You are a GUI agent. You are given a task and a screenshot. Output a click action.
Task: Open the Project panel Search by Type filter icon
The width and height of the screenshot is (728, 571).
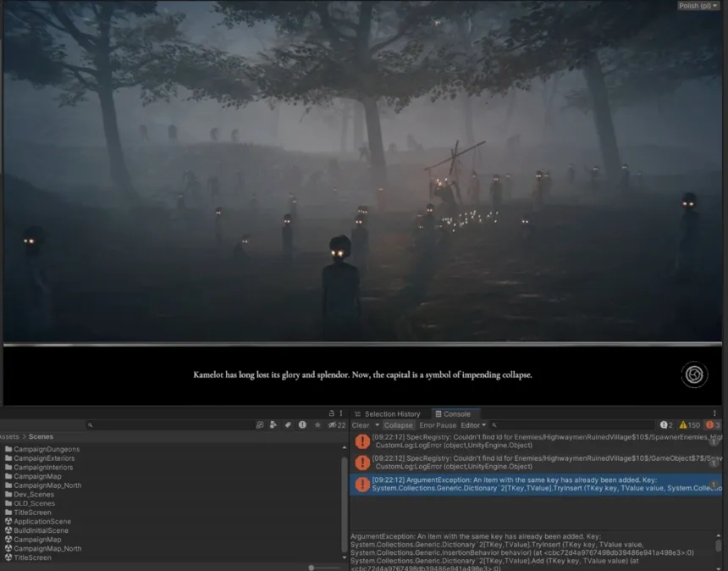(x=273, y=424)
